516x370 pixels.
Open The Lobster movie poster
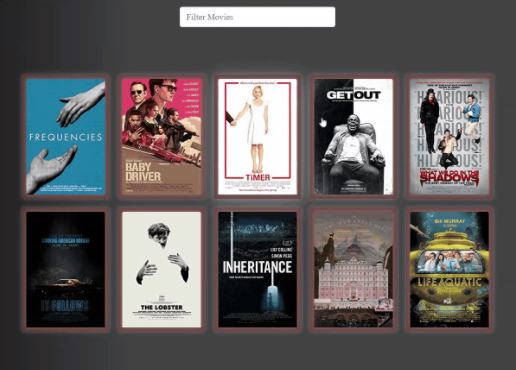click(162, 270)
